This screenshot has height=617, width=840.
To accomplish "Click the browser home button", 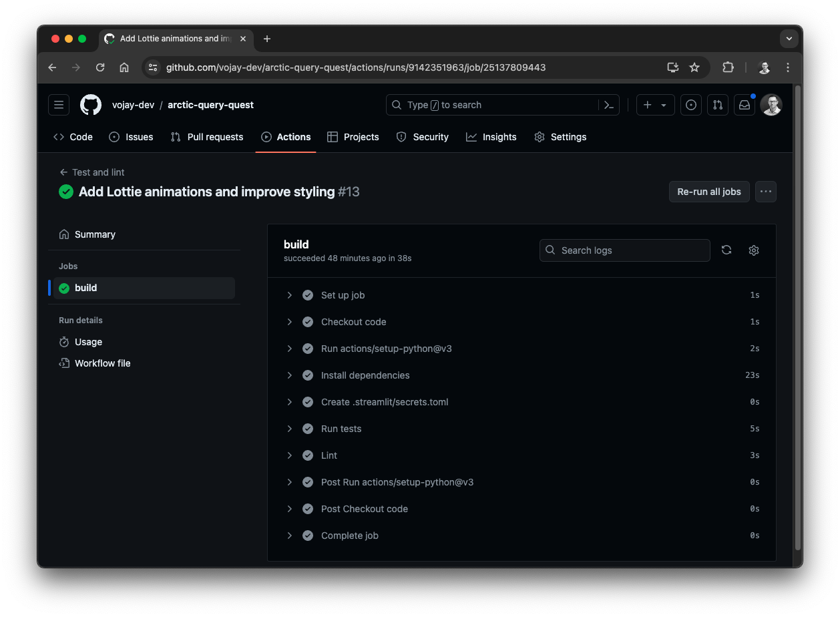I will click(124, 67).
